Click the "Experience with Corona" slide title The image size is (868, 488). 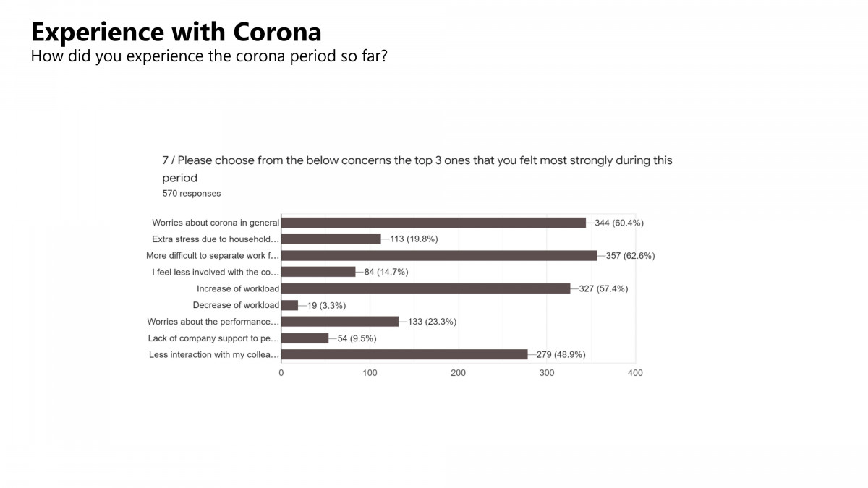click(176, 32)
